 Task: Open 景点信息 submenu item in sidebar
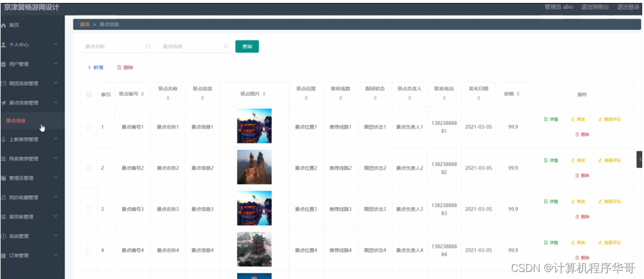click(x=32, y=121)
